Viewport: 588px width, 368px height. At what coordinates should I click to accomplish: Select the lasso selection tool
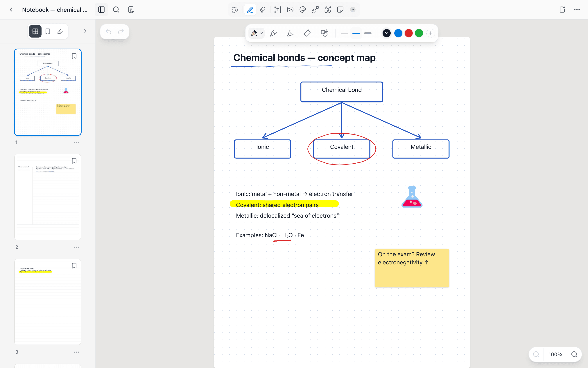pyautogui.click(x=235, y=10)
